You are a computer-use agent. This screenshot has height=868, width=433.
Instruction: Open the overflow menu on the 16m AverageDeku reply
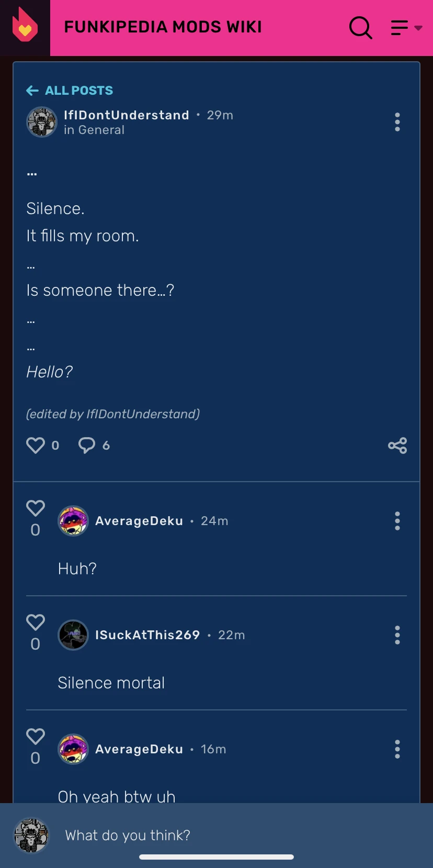click(x=397, y=749)
